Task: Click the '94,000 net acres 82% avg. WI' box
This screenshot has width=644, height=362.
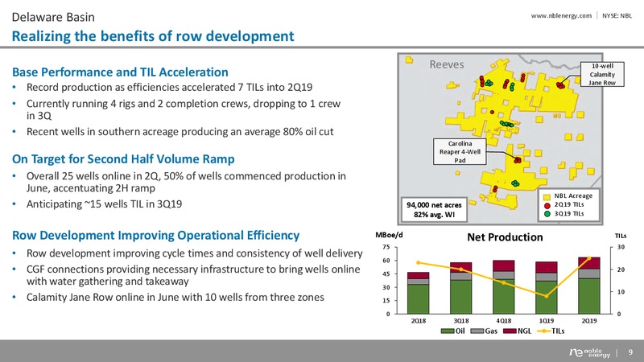Action: [434, 209]
